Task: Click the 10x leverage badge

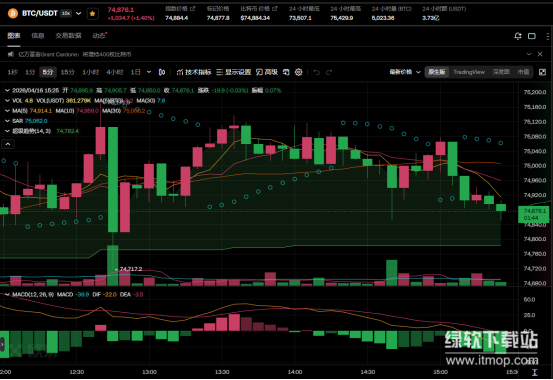Action: coord(66,13)
